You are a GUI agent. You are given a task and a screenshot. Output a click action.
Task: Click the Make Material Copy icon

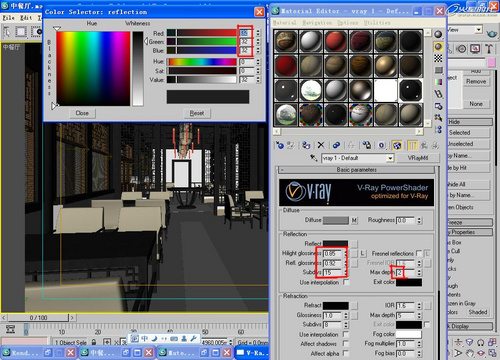coord(336,145)
